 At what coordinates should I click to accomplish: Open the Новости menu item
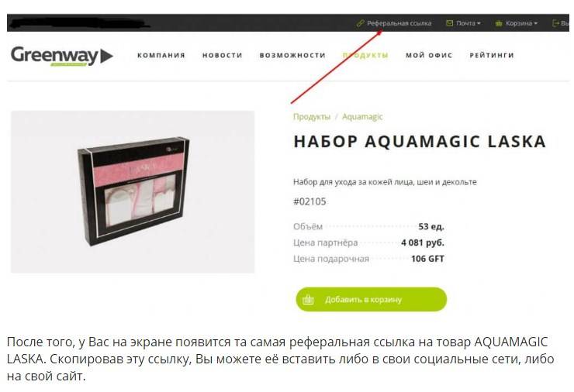pyautogui.click(x=222, y=55)
